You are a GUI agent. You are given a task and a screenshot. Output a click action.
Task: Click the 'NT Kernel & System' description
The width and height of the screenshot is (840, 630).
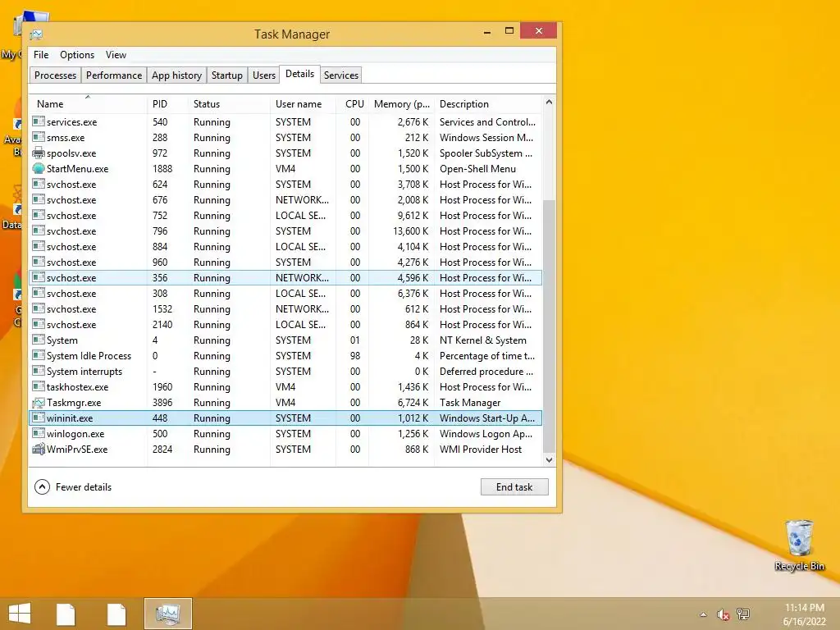(x=482, y=340)
